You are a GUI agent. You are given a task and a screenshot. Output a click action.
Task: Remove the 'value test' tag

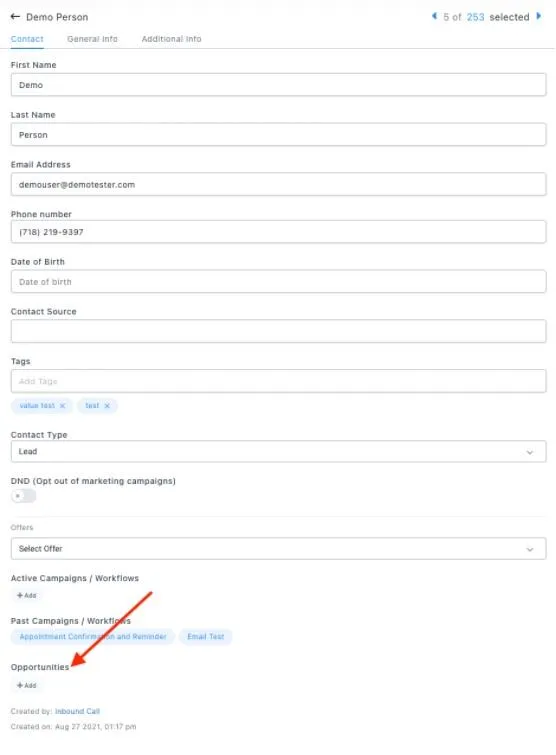pos(63,406)
